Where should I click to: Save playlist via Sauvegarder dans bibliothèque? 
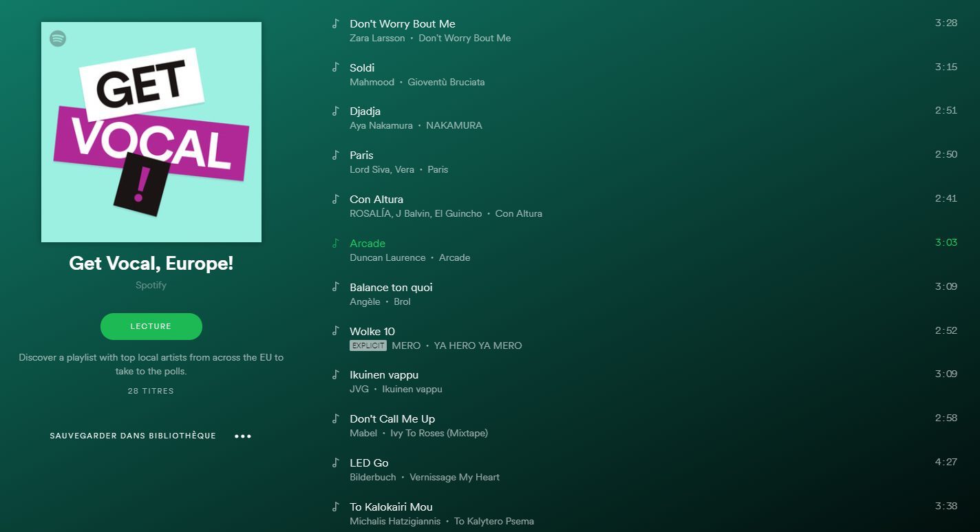[x=133, y=436]
